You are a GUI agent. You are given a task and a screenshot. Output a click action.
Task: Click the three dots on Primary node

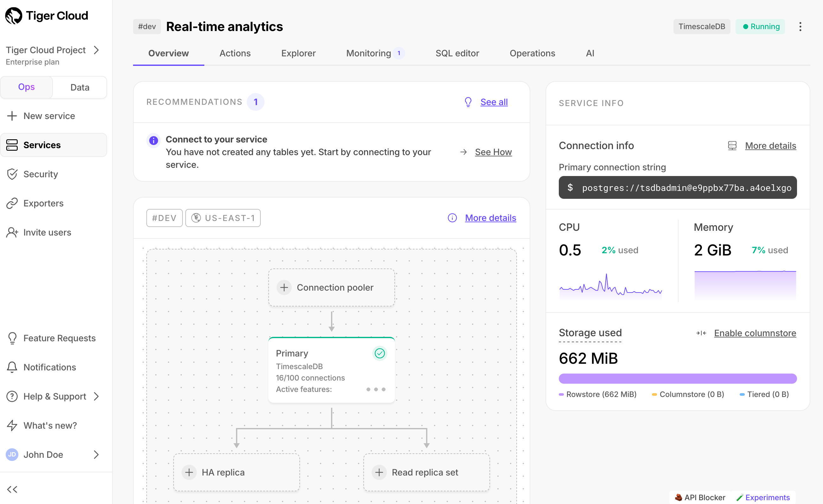click(376, 389)
